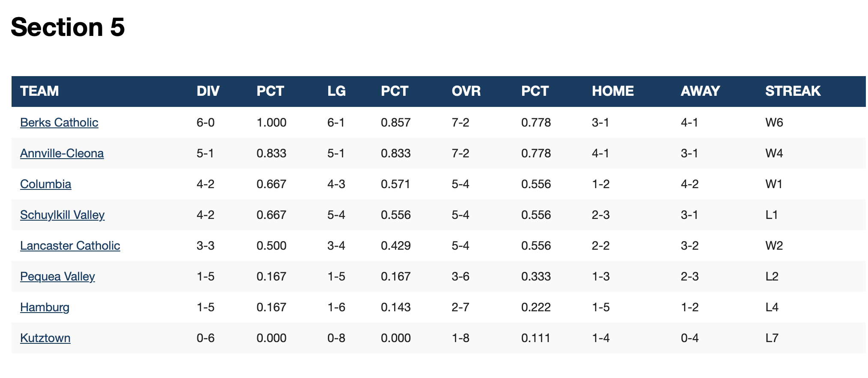Screen dimensions: 868x378
Task: Click Kutztown's 1-8 overall record
Action: click(x=461, y=338)
